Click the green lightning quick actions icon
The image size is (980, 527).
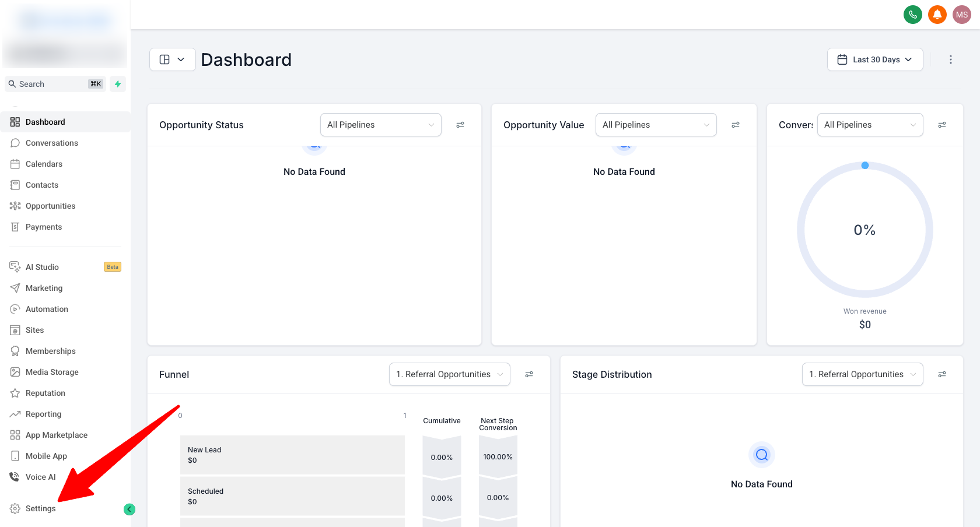118,84
